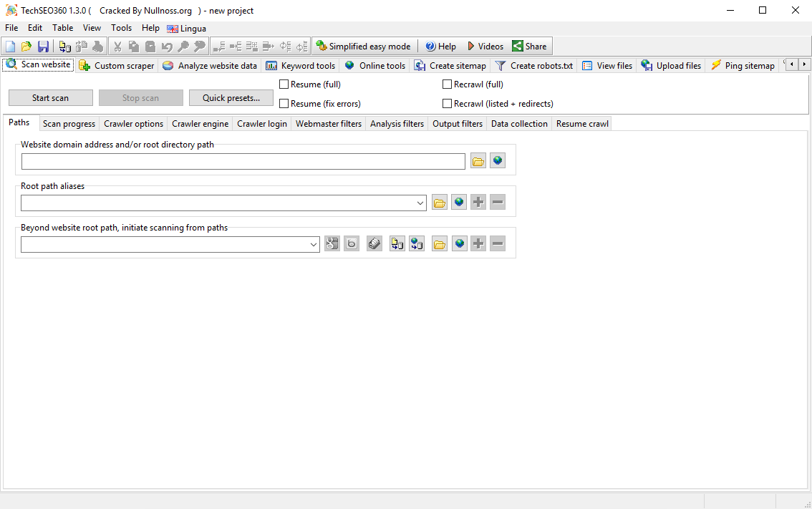Open the Keyword tools tab

301,66
